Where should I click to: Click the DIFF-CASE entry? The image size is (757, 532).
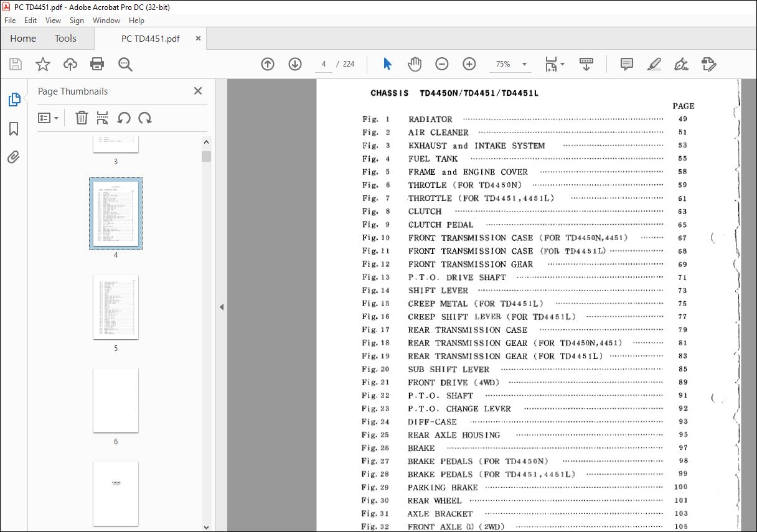click(x=432, y=421)
